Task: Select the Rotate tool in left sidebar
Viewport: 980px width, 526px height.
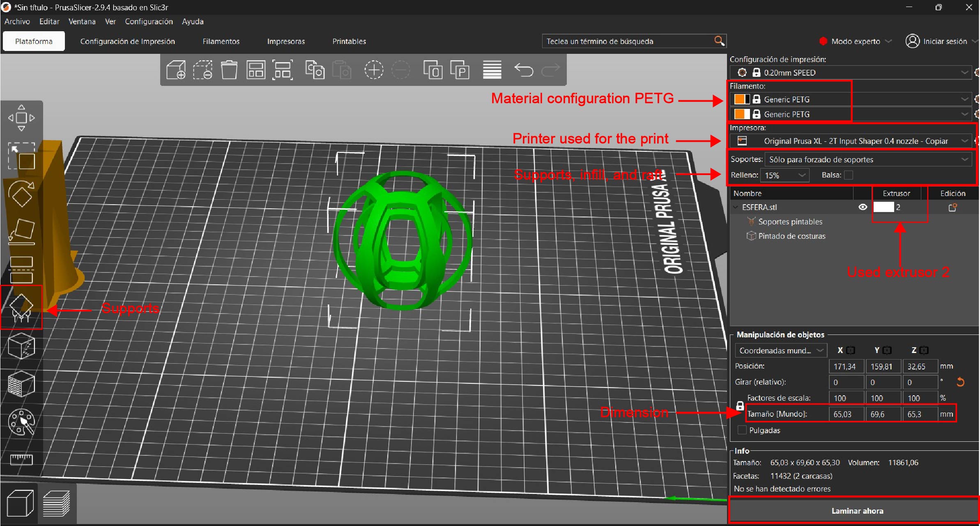Action: pyautogui.click(x=21, y=194)
